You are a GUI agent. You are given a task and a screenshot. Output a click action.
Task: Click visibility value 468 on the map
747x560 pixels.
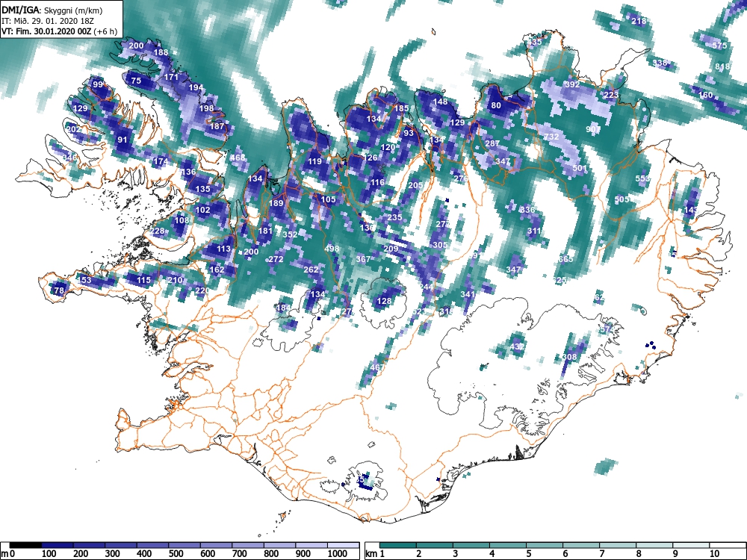pos(238,158)
